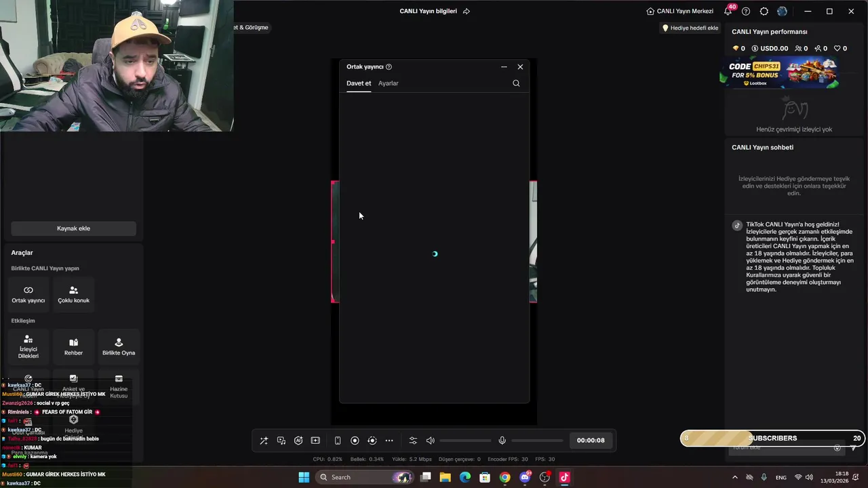This screenshot has height=488, width=868.
Task: Open the Çoklu konuk multi-guest tool
Action: click(73, 294)
